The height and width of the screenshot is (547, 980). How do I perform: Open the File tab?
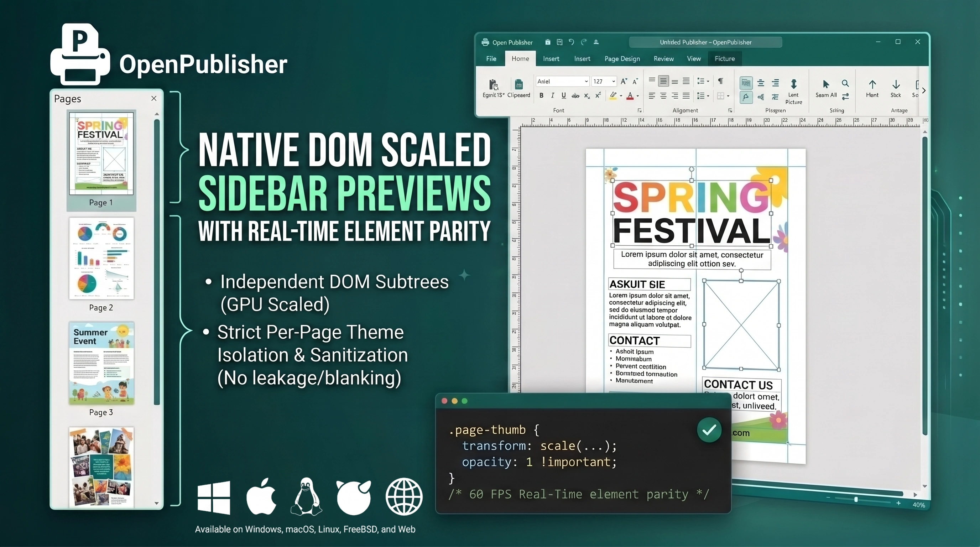coord(491,58)
